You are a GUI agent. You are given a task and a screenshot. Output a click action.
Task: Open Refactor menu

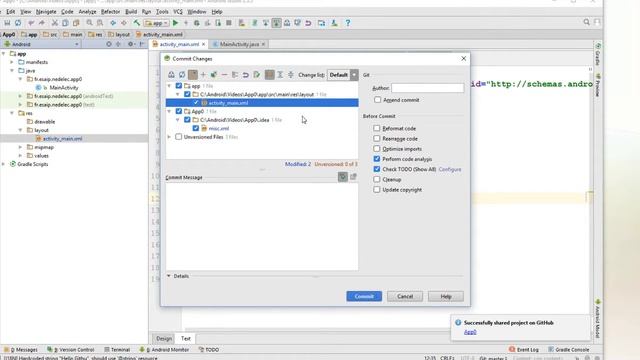tap(110, 12)
